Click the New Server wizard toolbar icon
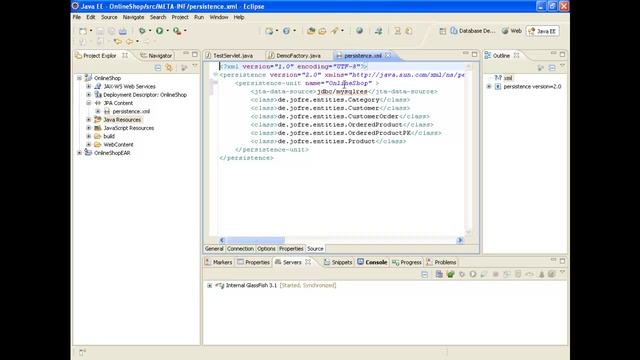Screen dimensions: 640x360 coord(269,31)
